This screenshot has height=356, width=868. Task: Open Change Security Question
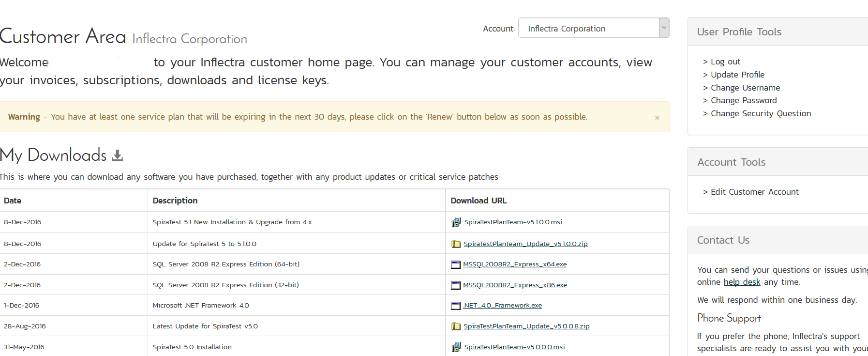point(761,113)
